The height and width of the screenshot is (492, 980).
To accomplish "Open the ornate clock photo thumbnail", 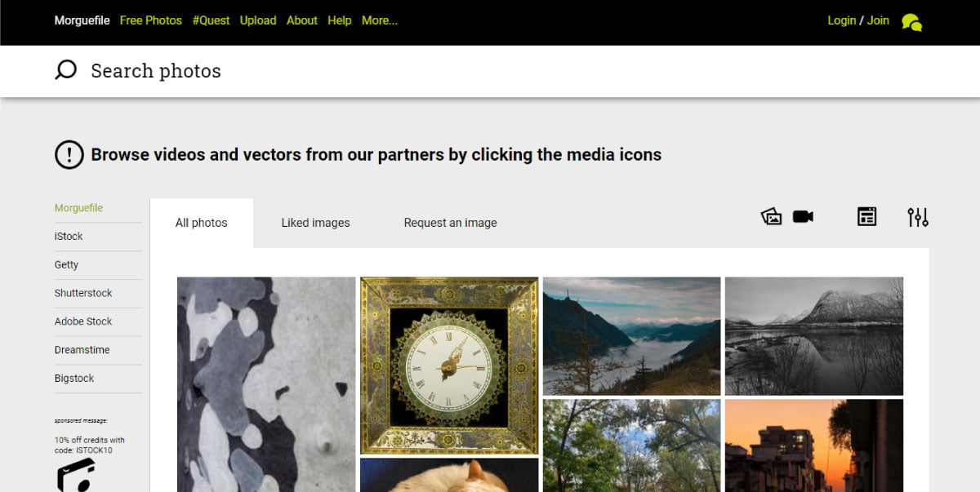I will pyautogui.click(x=449, y=365).
